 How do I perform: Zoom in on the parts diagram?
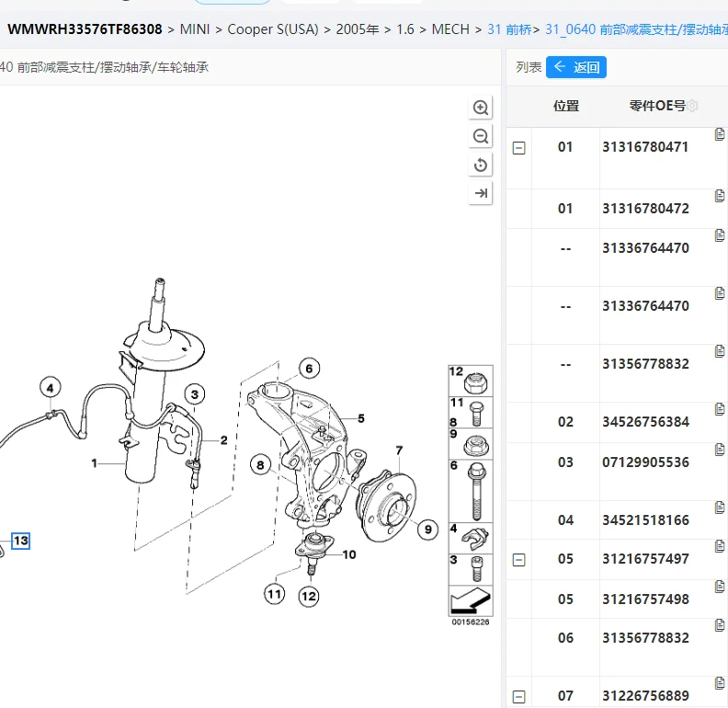(x=480, y=108)
